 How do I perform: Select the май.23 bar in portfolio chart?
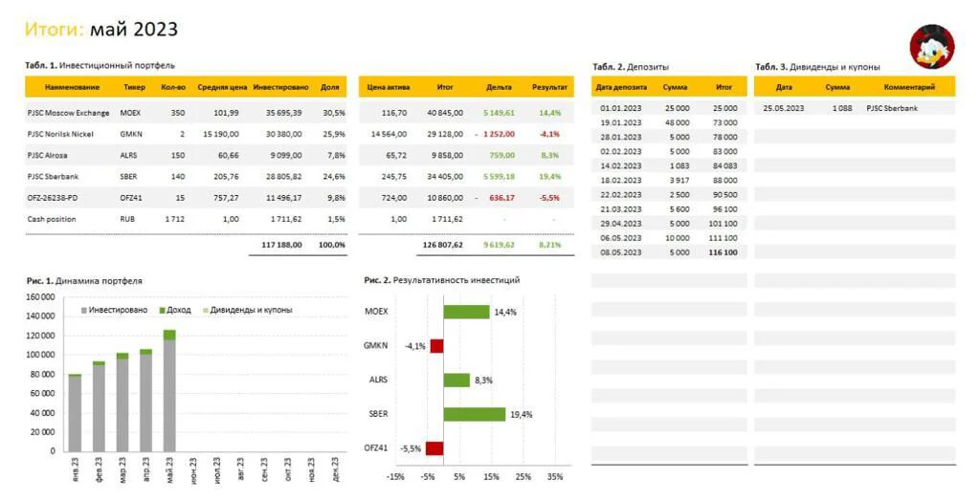169,390
